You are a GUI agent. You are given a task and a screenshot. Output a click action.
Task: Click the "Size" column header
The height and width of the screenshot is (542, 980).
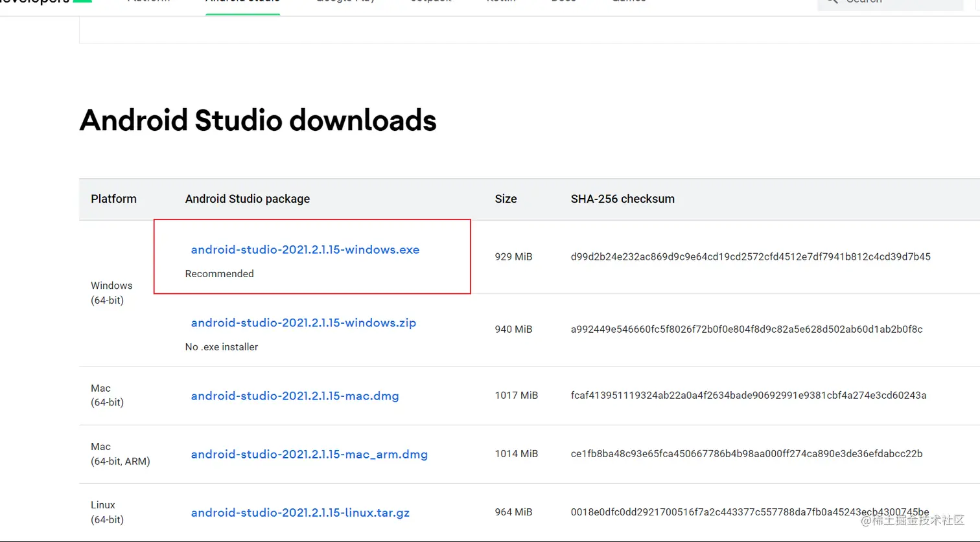(506, 199)
